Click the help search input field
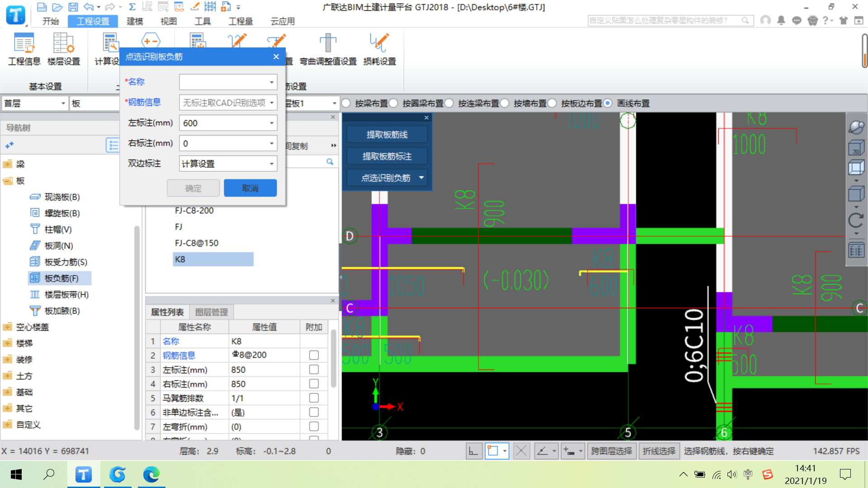The width and height of the screenshot is (868, 488). pos(665,20)
